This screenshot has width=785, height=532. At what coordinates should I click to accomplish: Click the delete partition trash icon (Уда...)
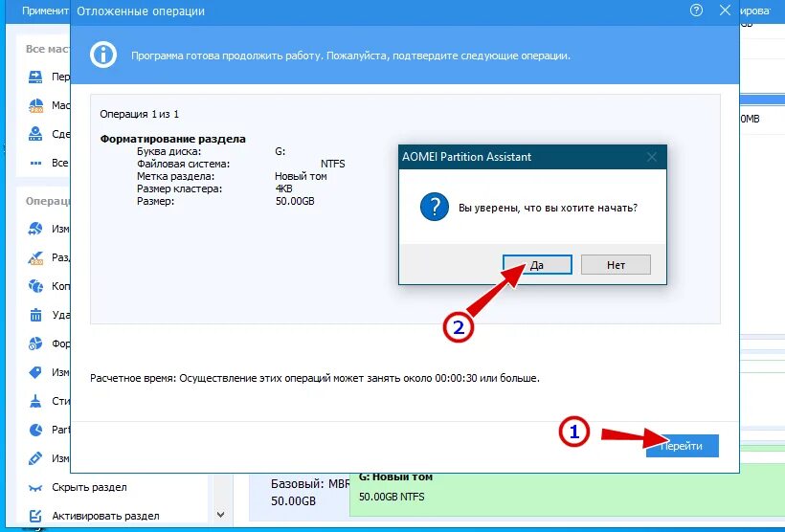[x=35, y=315]
